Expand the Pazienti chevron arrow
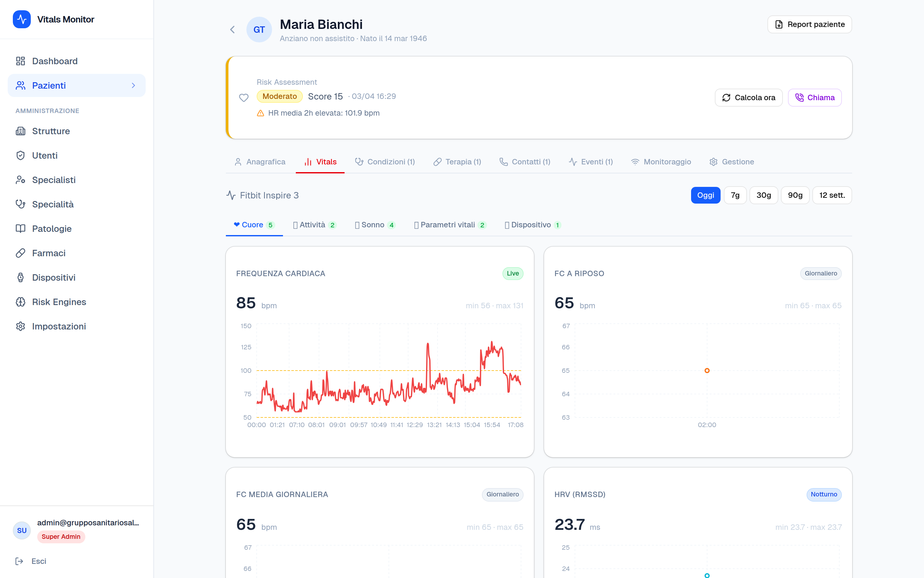 coord(133,86)
